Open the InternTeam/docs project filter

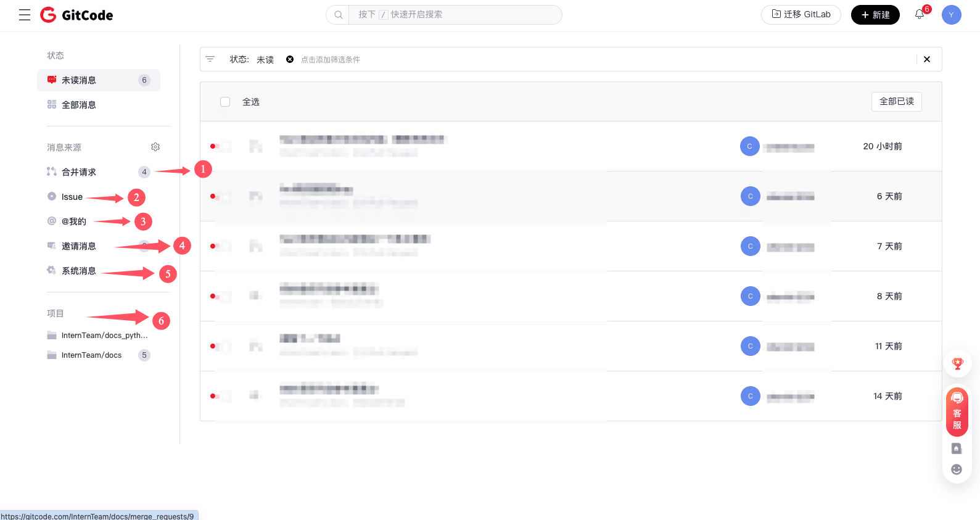point(91,355)
